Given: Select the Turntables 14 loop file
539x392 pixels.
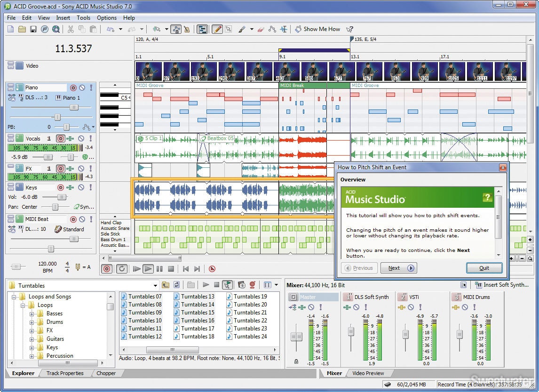Looking at the screenshot, I should click(194, 305).
